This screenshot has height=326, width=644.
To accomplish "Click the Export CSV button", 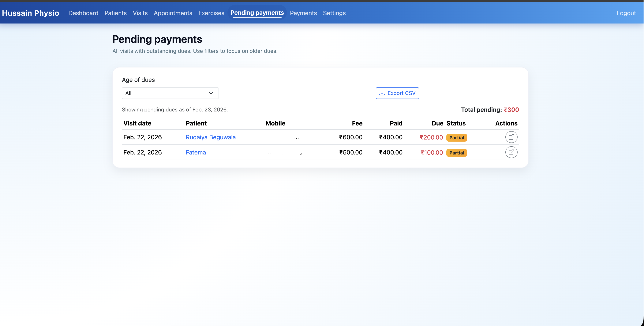I will [x=397, y=93].
